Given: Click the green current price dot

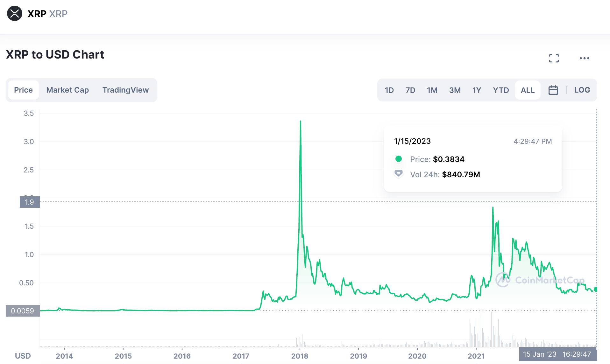Looking at the screenshot, I should point(595,289).
